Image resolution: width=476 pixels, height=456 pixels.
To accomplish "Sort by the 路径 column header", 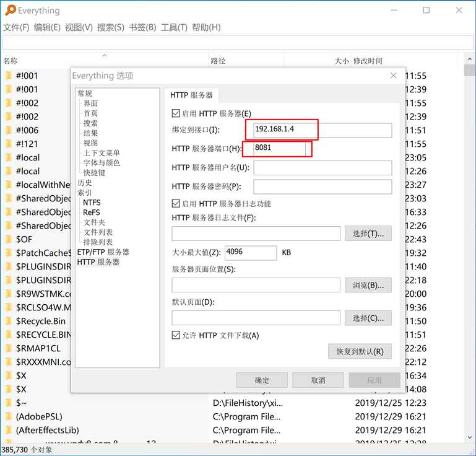I will tap(218, 61).
